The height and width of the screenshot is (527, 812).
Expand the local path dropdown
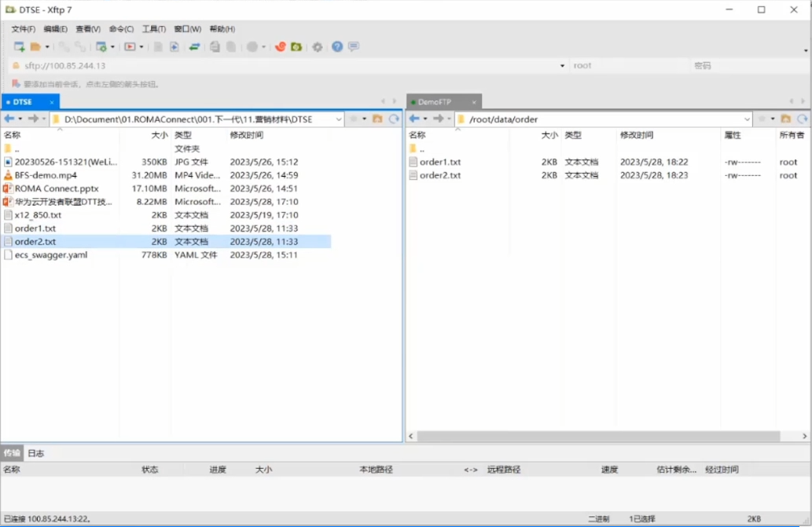tap(338, 119)
